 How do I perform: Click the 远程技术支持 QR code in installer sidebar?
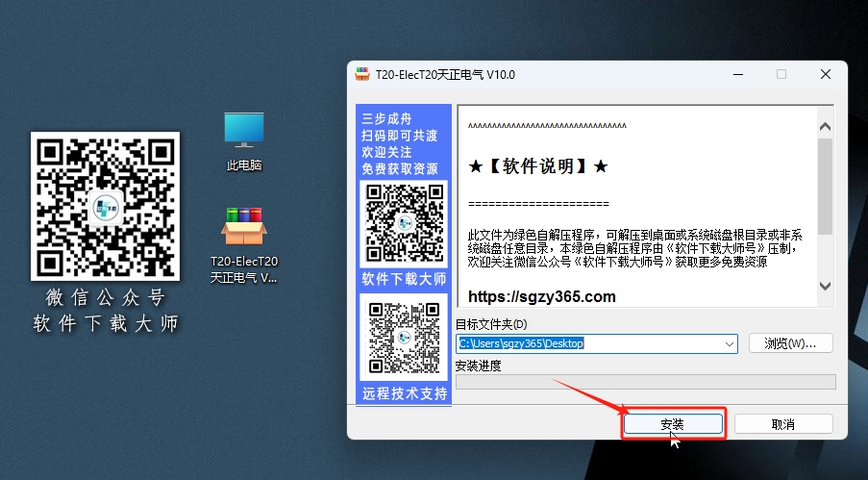click(x=404, y=337)
